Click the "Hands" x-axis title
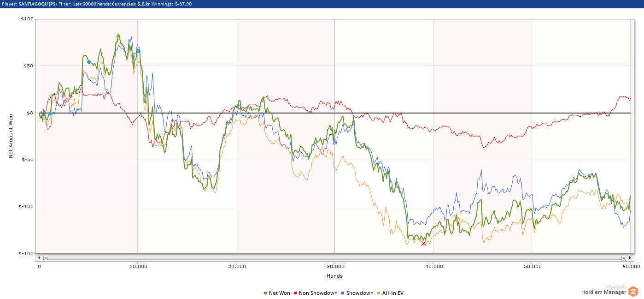Screen dimensions: 644x299 (334, 276)
